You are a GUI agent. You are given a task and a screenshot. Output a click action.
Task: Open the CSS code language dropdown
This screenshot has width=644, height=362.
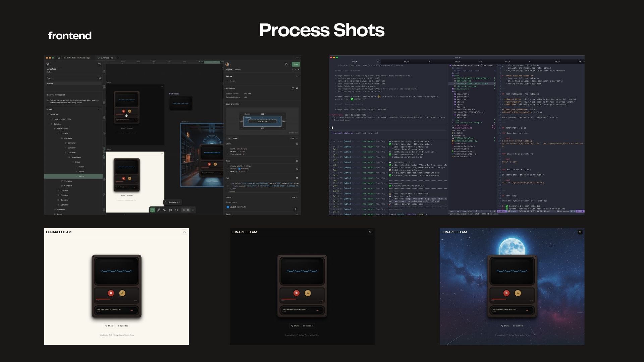(293, 138)
